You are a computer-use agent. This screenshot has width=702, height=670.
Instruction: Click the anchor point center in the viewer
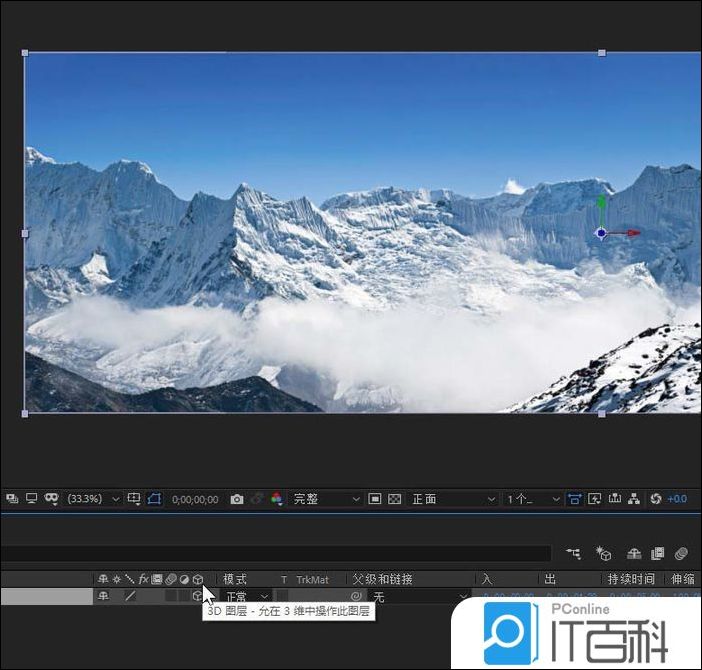coord(601,233)
